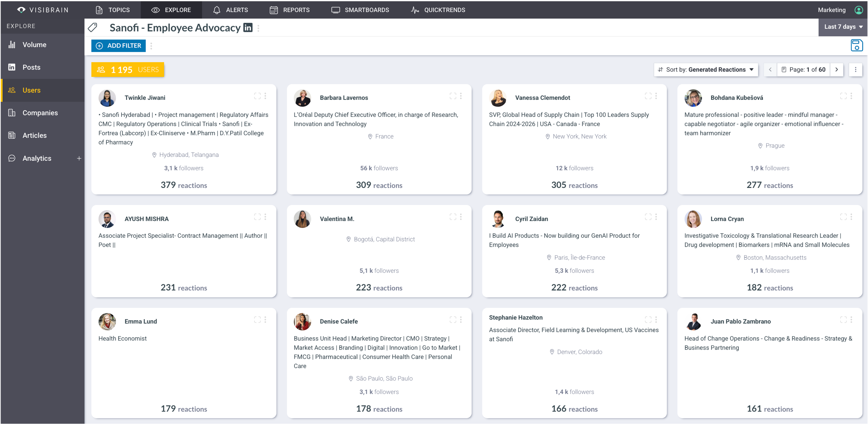The height and width of the screenshot is (425, 868).
Task: Open the Sort by Generated Reactions dropdown
Action: click(x=706, y=70)
